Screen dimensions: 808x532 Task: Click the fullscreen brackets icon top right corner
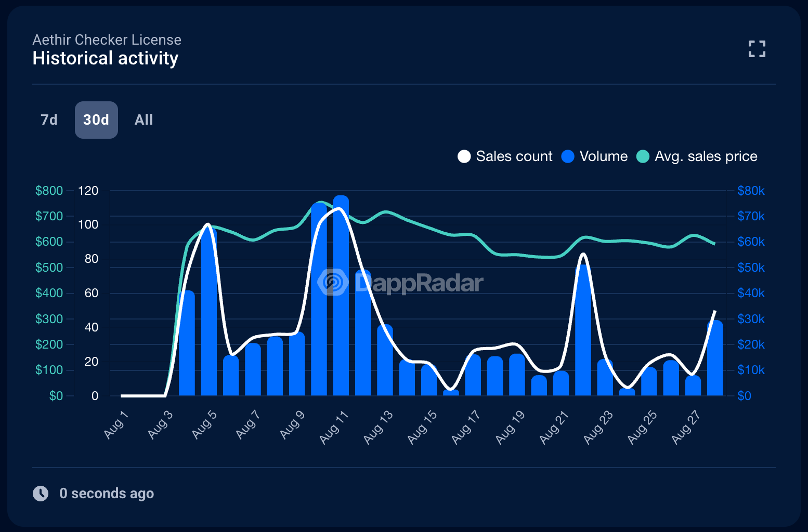[757, 49]
